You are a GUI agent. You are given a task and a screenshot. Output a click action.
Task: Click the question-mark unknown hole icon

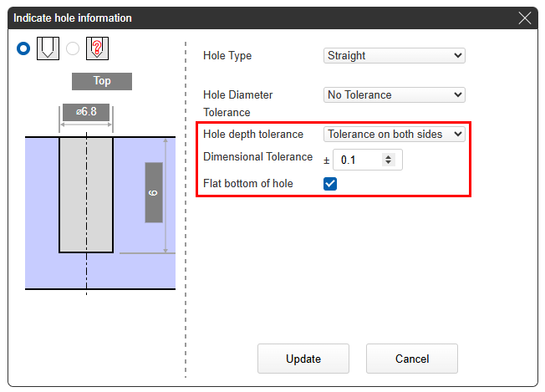(x=99, y=48)
